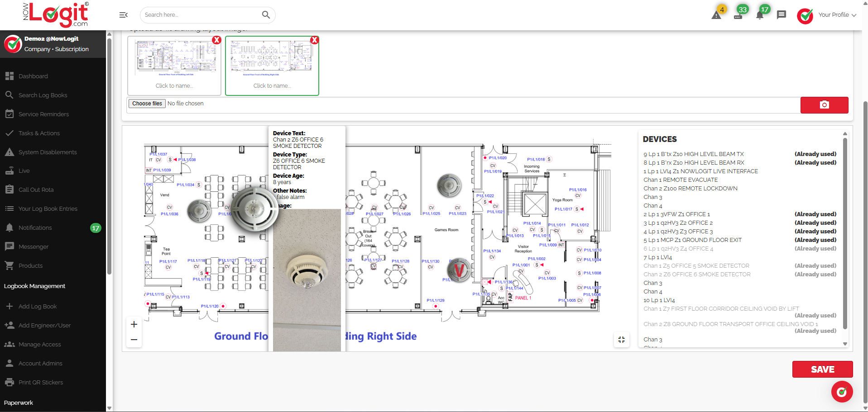The height and width of the screenshot is (412, 868).
Task: Click the red camera capture button
Action: [824, 105]
